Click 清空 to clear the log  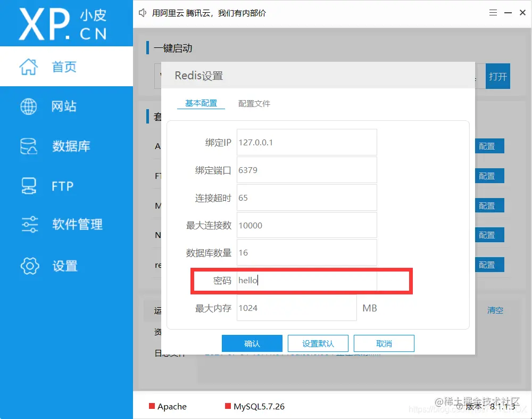(x=495, y=310)
